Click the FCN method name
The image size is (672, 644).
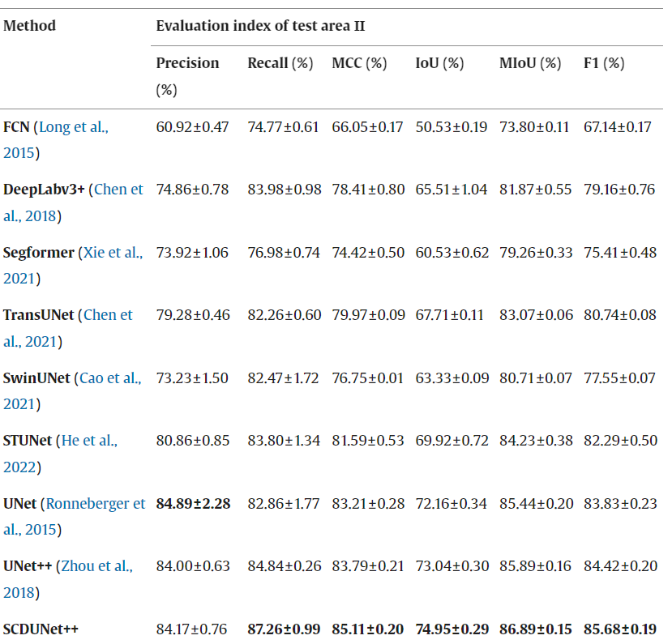(16, 127)
